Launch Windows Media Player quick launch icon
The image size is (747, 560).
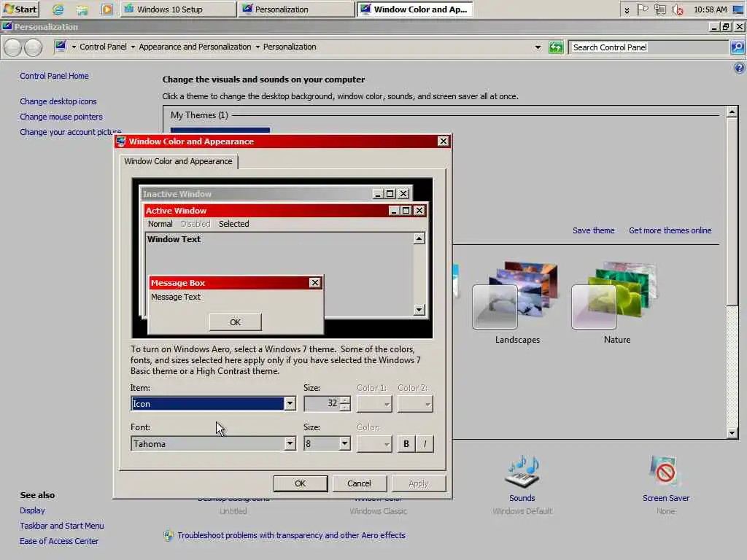tap(107, 9)
